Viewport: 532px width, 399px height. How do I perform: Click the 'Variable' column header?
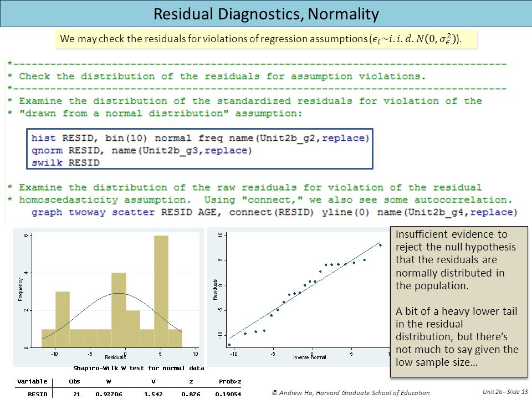[32, 381]
